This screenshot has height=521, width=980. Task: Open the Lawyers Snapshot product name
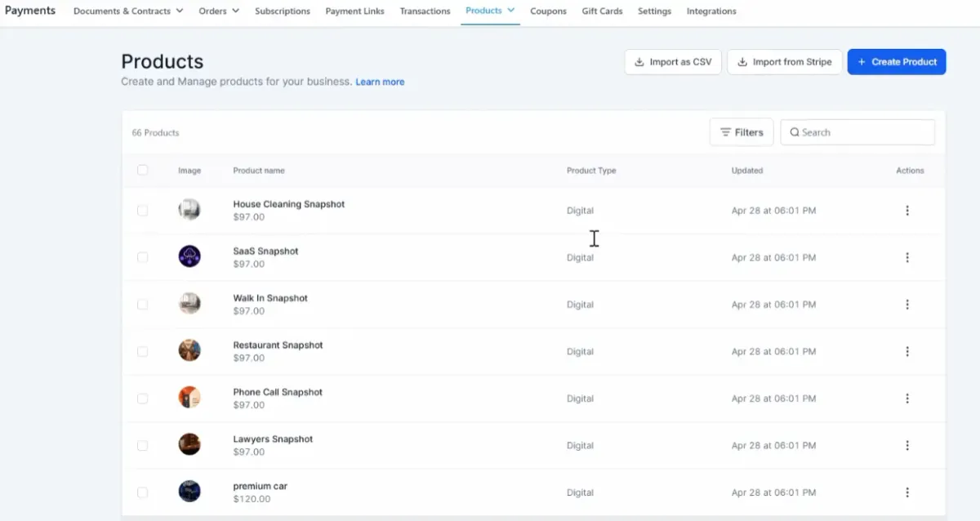tap(273, 439)
